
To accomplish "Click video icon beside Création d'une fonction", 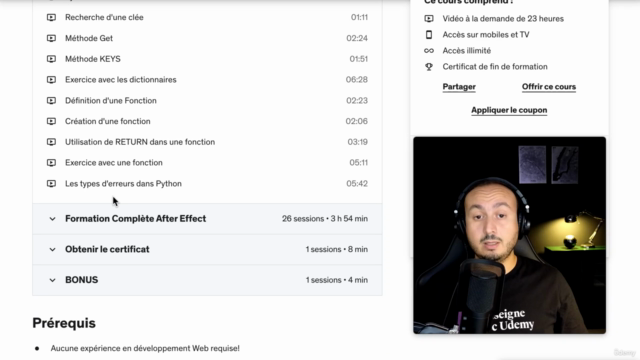I will pos(51,122).
